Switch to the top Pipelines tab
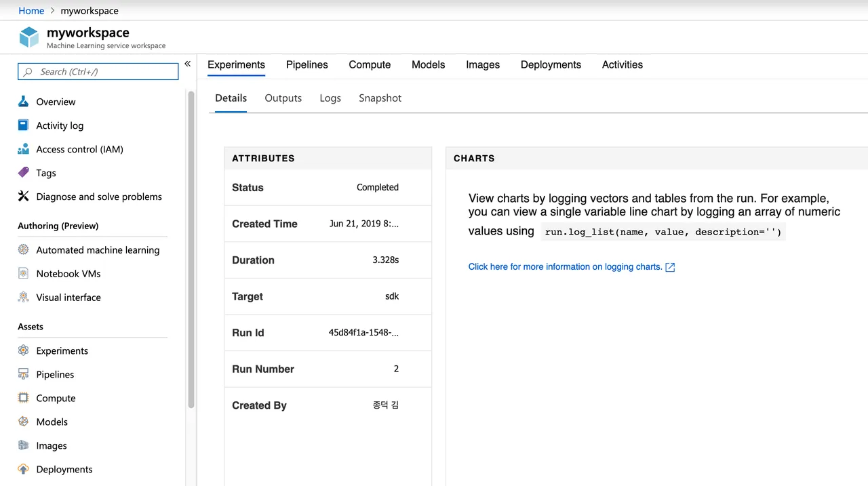868x486 pixels. click(307, 64)
